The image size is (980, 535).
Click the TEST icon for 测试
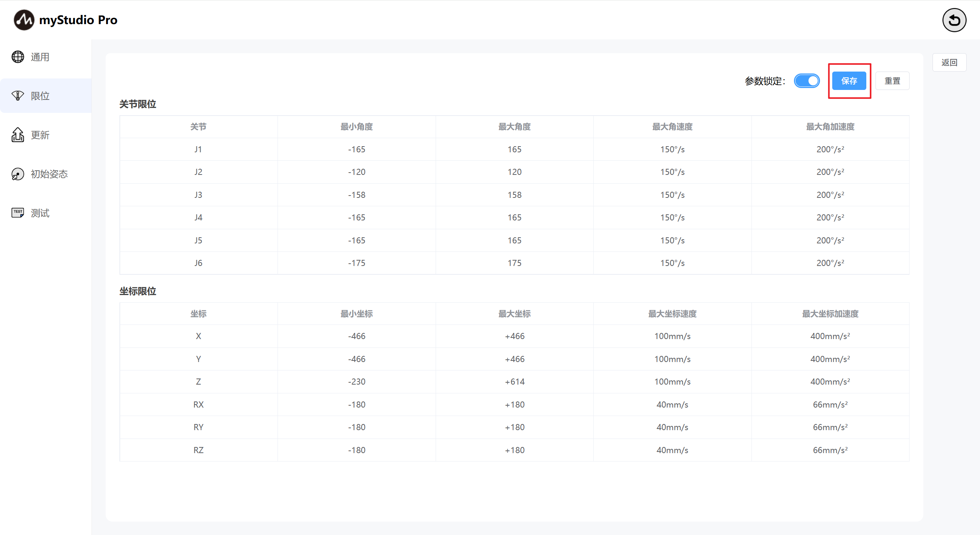click(x=18, y=213)
